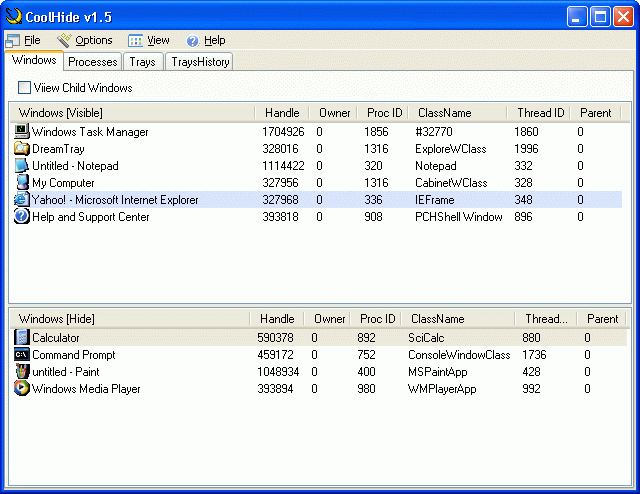This screenshot has width=640, height=494.
Task: Select the untitled - Paint row text
Action: (x=66, y=372)
